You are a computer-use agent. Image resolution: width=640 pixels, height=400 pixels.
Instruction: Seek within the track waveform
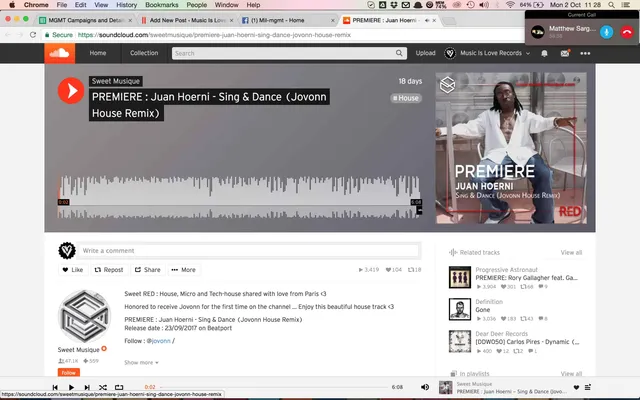240,197
